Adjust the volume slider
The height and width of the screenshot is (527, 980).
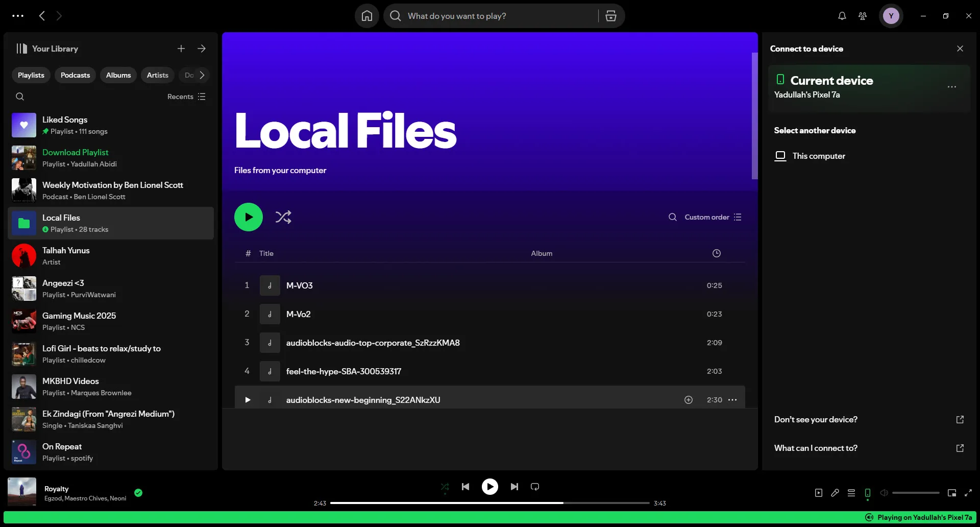[x=916, y=493]
